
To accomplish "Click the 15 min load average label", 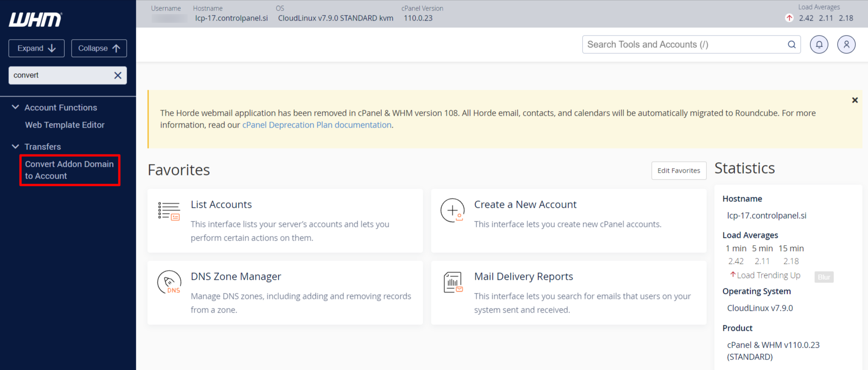I will (x=791, y=248).
